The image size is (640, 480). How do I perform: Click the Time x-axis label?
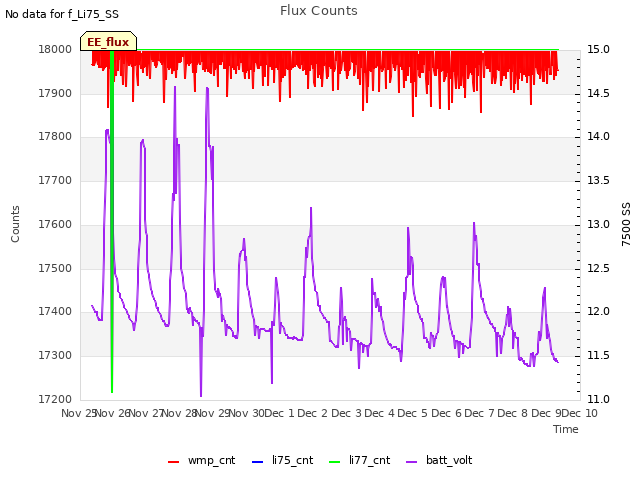pyautogui.click(x=566, y=429)
